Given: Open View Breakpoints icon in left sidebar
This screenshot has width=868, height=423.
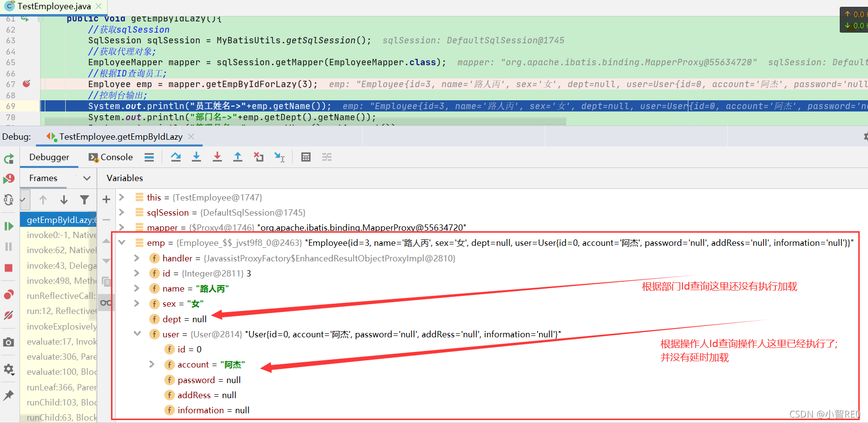Looking at the screenshot, I should 9,295.
